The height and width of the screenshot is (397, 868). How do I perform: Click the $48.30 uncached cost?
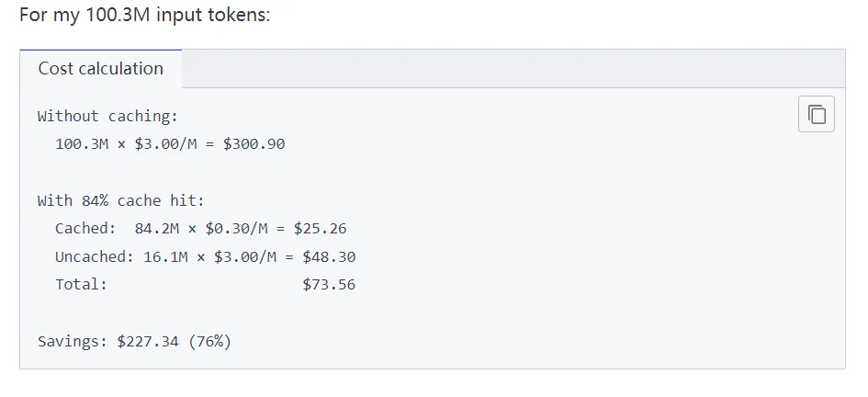329,256
